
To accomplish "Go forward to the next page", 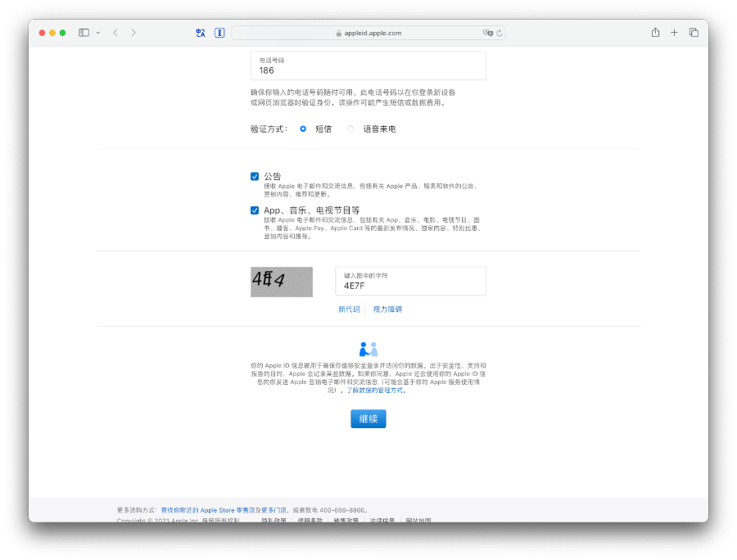I will [x=133, y=33].
